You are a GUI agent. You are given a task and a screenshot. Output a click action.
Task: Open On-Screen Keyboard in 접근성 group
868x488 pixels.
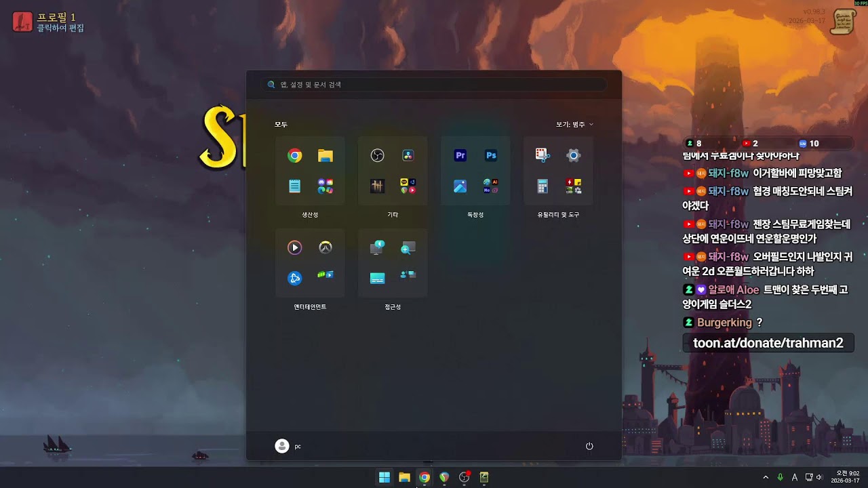(378, 278)
